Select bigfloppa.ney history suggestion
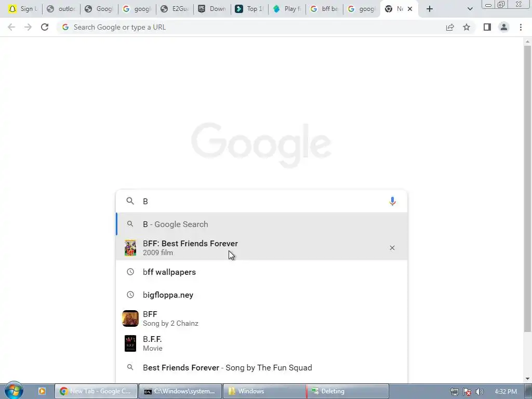The width and height of the screenshot is (532, 399). click(x=261, y=295)
